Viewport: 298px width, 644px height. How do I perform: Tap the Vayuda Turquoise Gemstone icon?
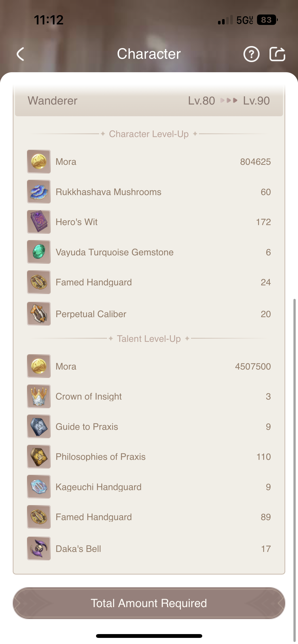tap(39, 252)
